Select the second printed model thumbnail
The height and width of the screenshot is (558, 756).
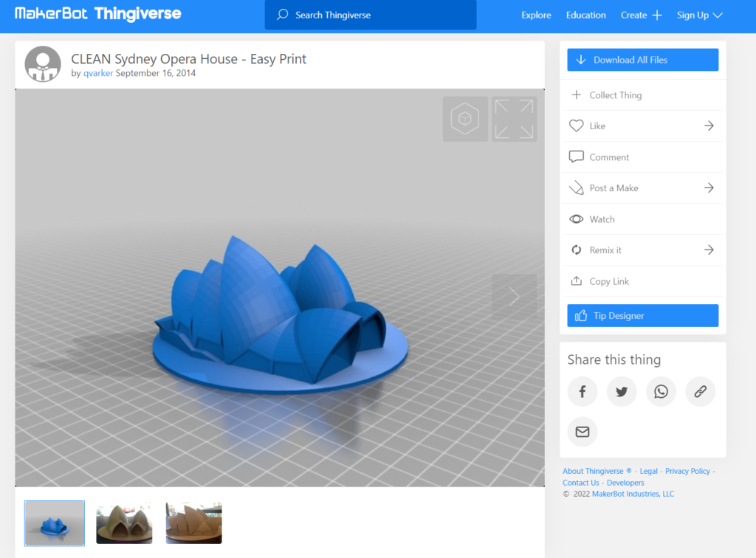pyautogui.click(x=124, y=523)
